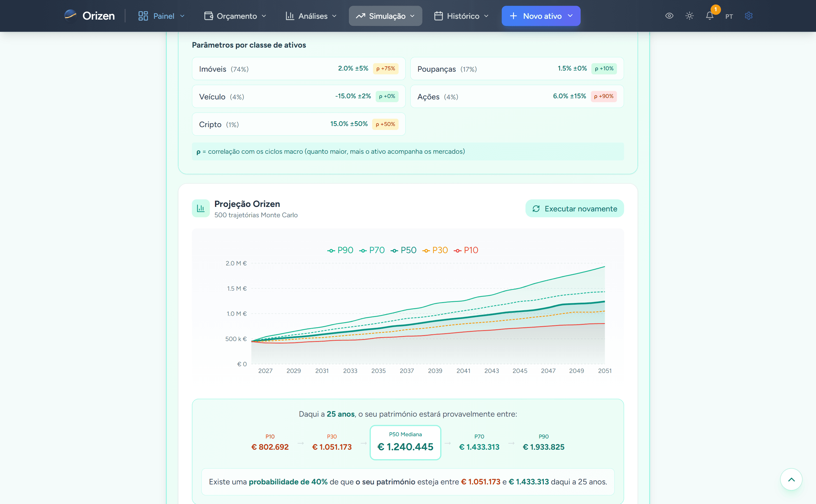This screenshot has width=816, height=504.
Task: Click the Orizen planet logo icon
Action: 70,16
